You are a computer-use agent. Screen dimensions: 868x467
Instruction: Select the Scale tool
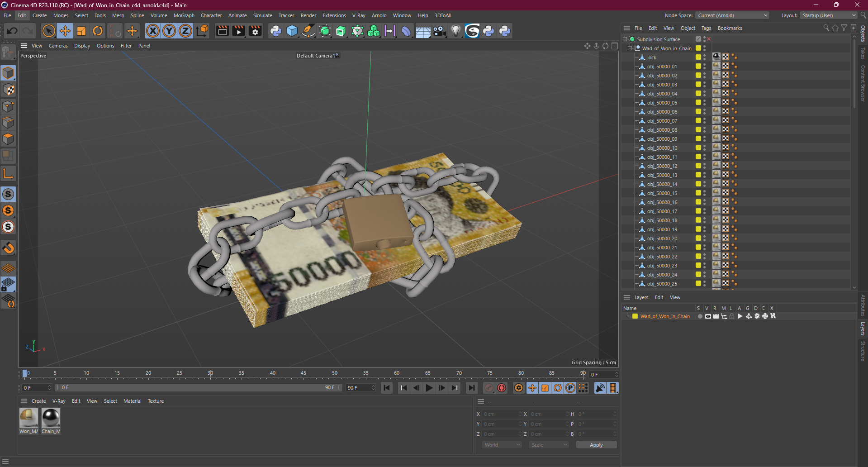(x=81, y=31)
